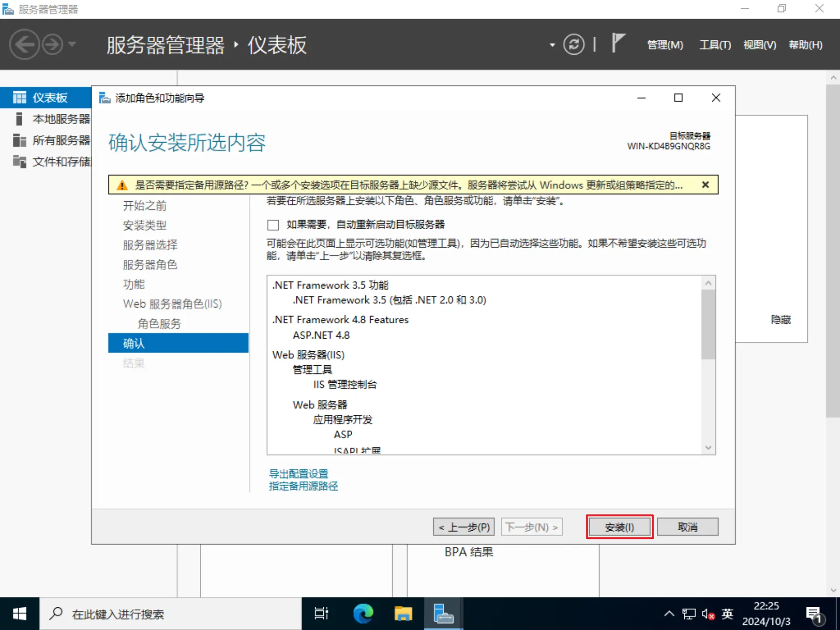Click the 安装(I) button
The height and width of the screenshot is (630, 840).
tap(619, 527)
